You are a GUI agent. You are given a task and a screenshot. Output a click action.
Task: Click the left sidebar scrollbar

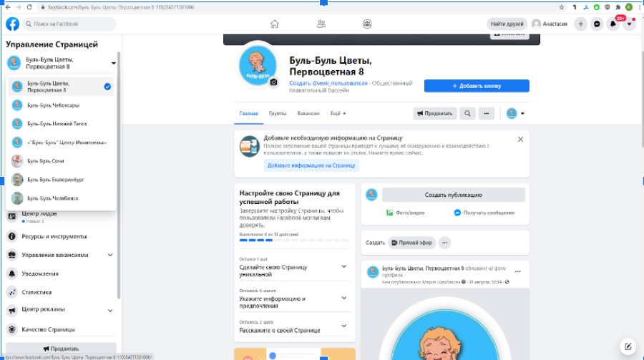click(x=119, y=175)
